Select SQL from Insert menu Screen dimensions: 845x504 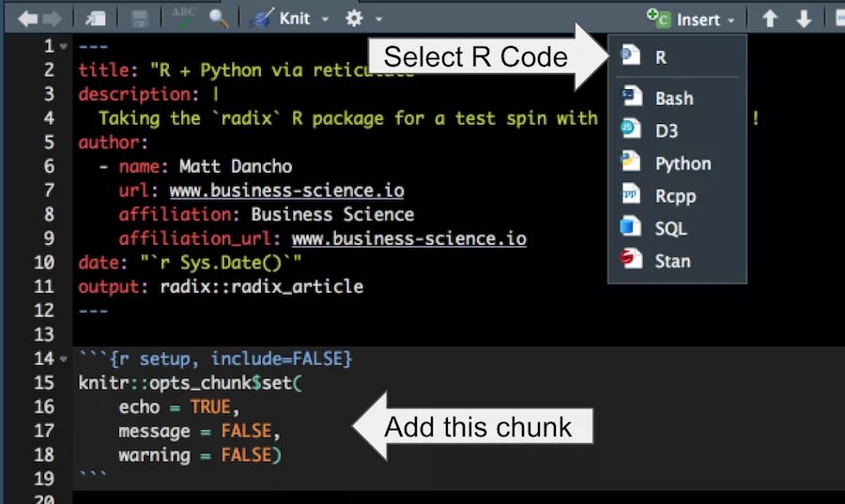point(677,228)
